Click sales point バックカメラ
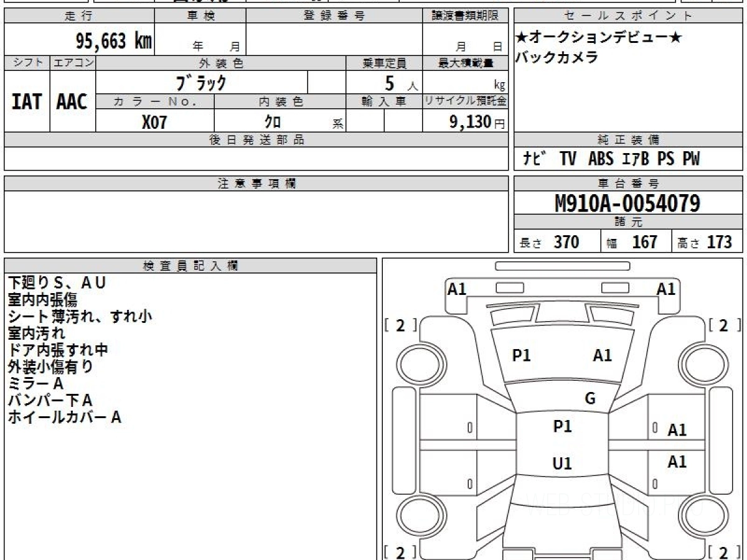Screen dimensions: 747x560 pyautogui.click(x=557, y=57)
